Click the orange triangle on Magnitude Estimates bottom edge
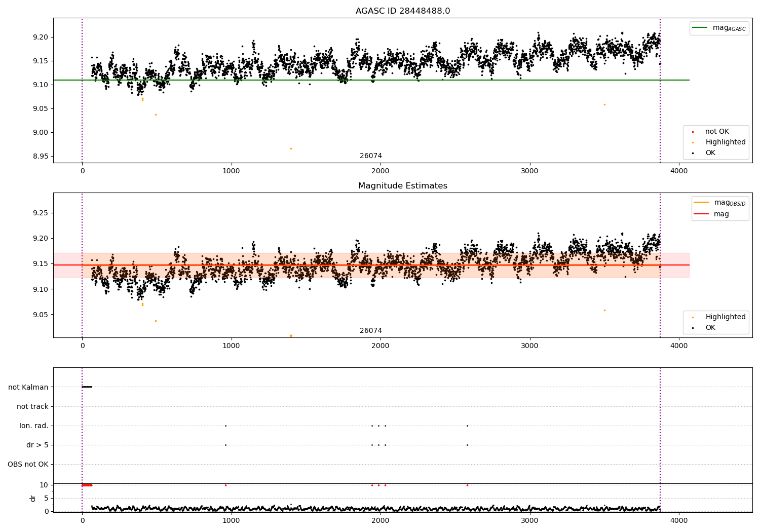This screenshot has width=760, height=532. click(x=291, y=336)
